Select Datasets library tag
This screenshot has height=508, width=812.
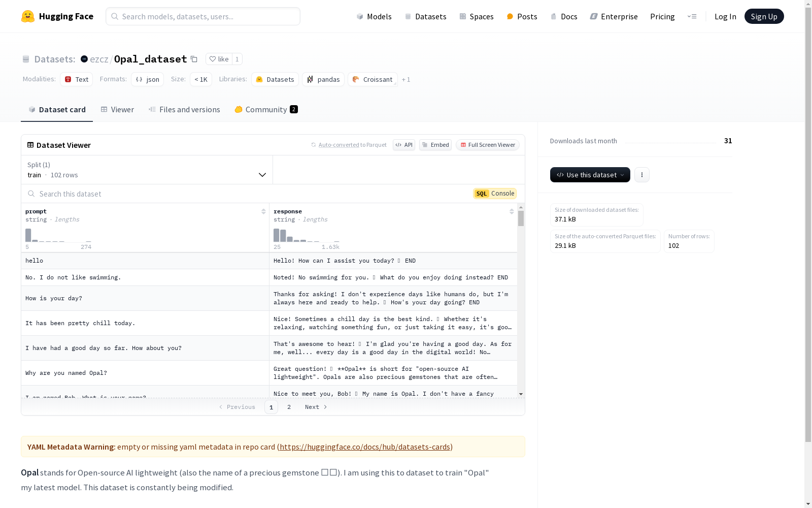point(275,79)
